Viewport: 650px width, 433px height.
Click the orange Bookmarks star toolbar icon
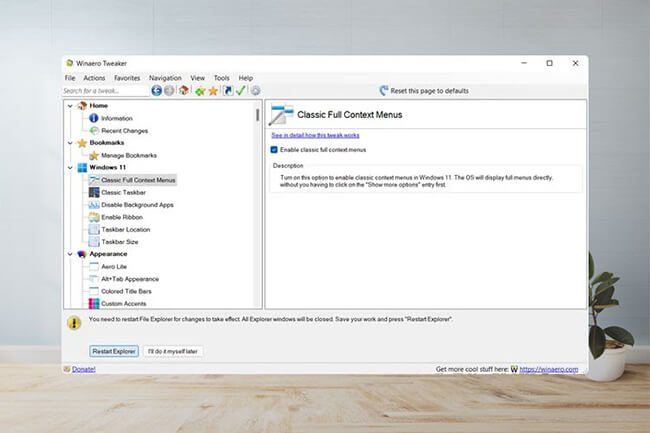[213, 91]
